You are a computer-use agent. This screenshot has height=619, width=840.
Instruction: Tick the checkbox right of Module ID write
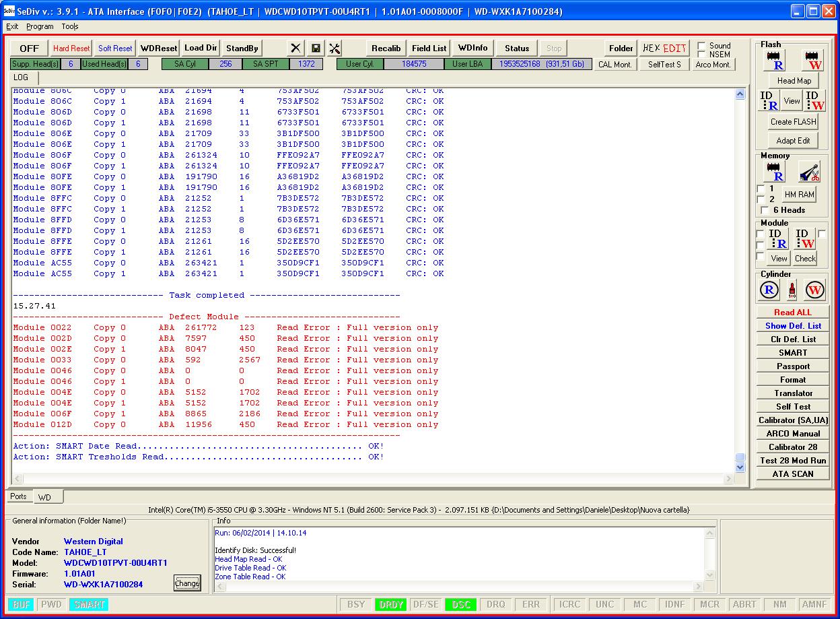pos(822,234)
